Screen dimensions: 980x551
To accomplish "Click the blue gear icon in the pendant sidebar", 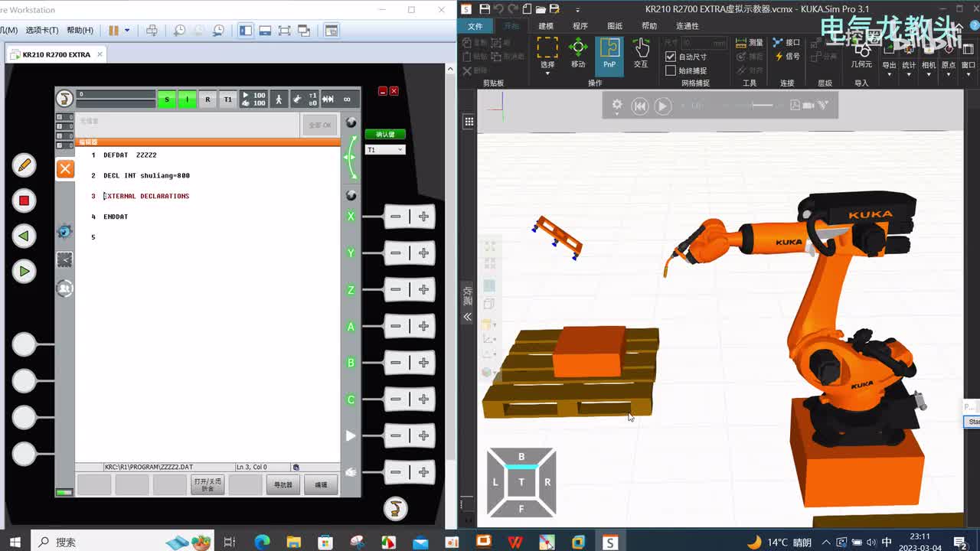I will click(x=65, y=230).
